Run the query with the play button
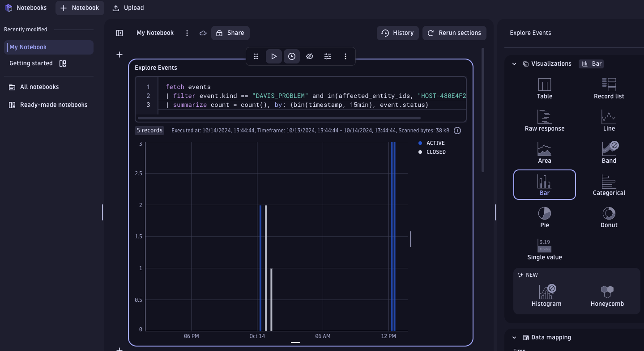 274,56
